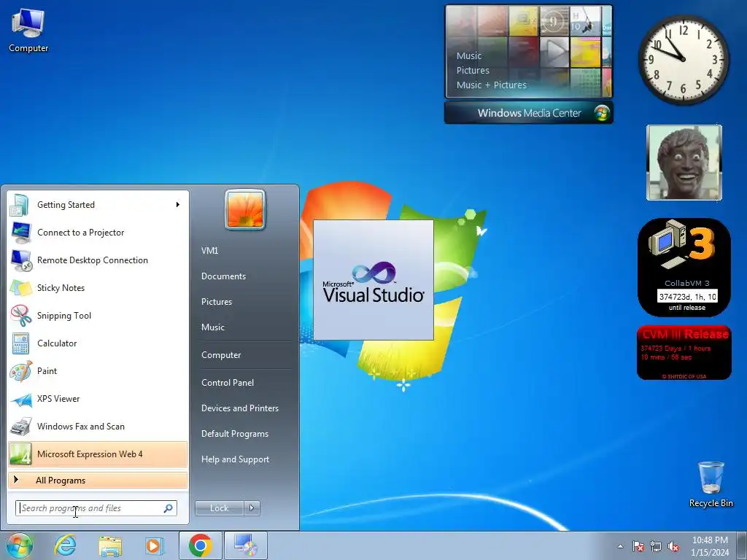The width and height of the screenshot is (747, 560).
Task: Open Help and Support
Action: coord(236,459)
